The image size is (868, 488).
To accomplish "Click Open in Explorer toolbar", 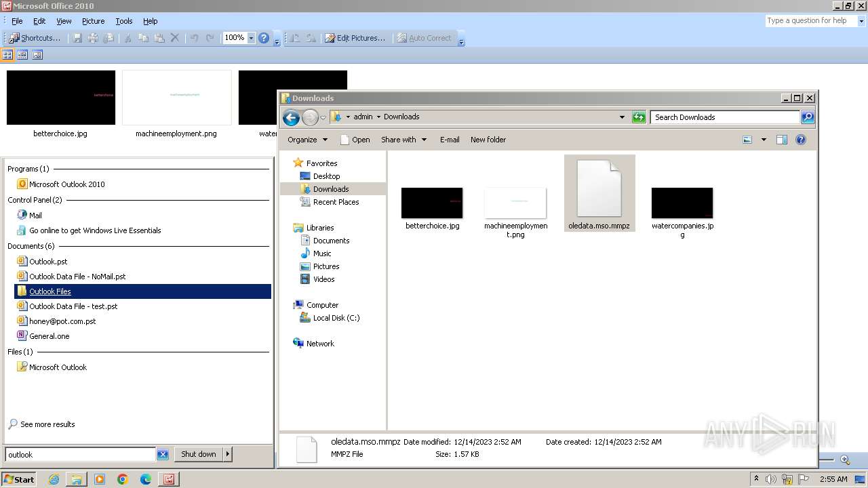I will (355, 140).
